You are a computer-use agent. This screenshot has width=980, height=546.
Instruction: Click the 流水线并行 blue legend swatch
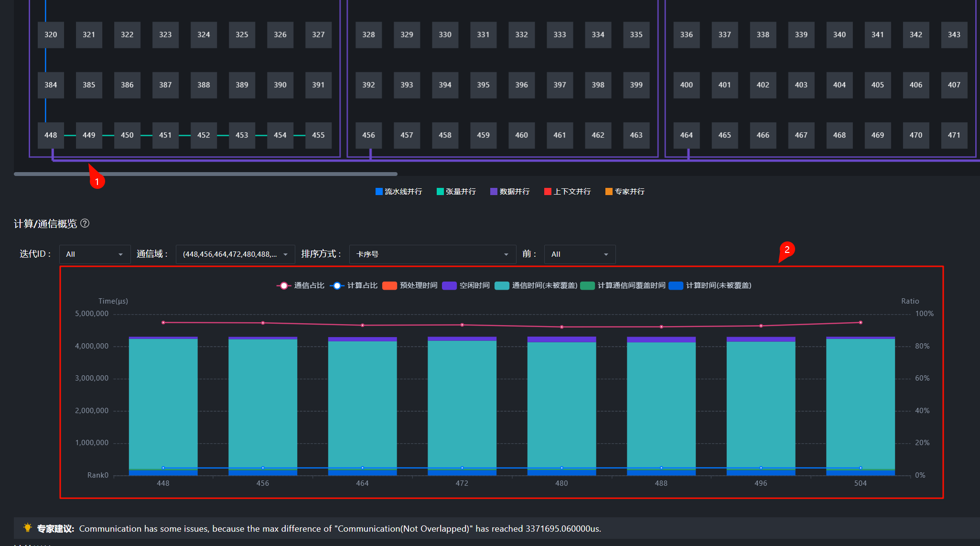click(x=379, y=192)
